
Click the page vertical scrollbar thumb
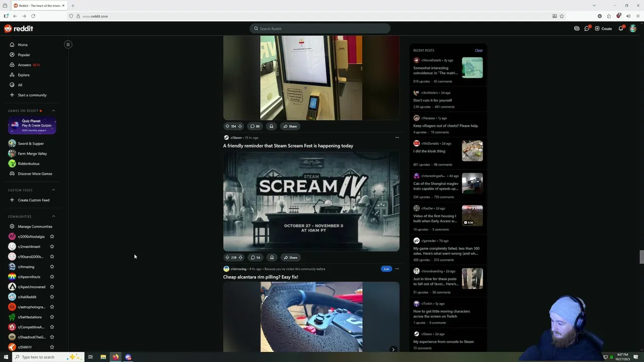(x=641, y=256)
